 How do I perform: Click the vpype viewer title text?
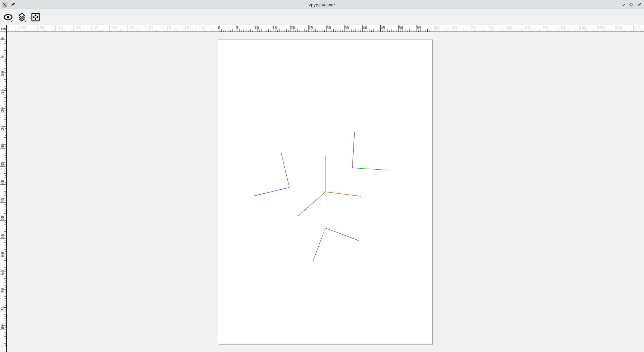click(x=322, y=5)
